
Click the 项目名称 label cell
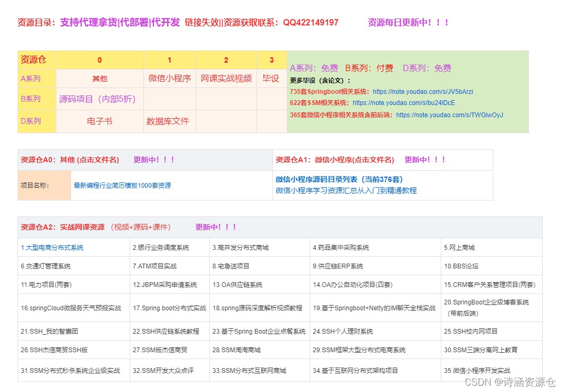click(44, 186)
